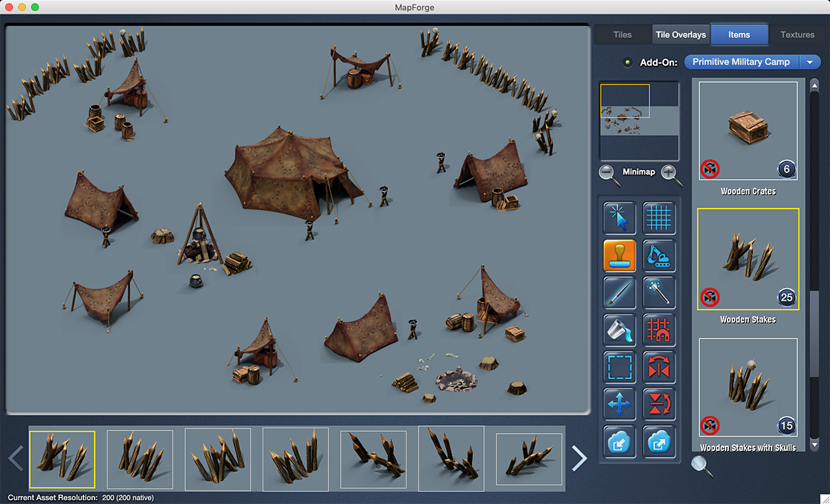
Task: Select the pointer selection tool
Action: [x=619, y=218]
